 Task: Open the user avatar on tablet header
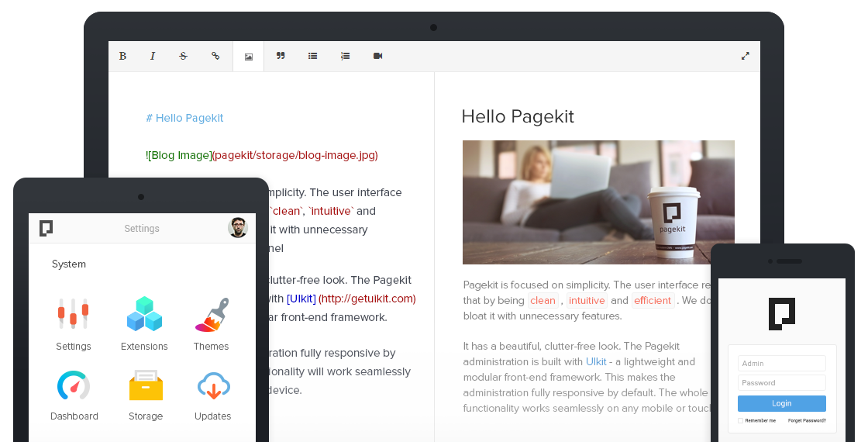point(238,228)
